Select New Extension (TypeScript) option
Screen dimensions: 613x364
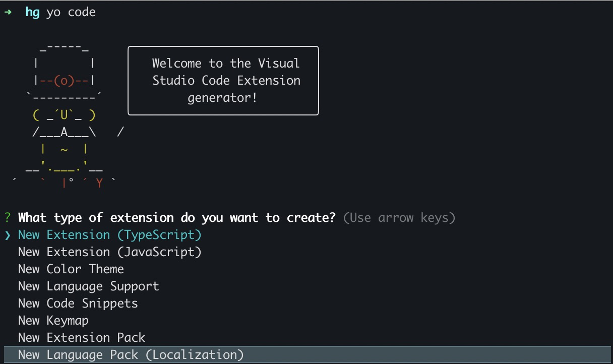click(110, 235)
